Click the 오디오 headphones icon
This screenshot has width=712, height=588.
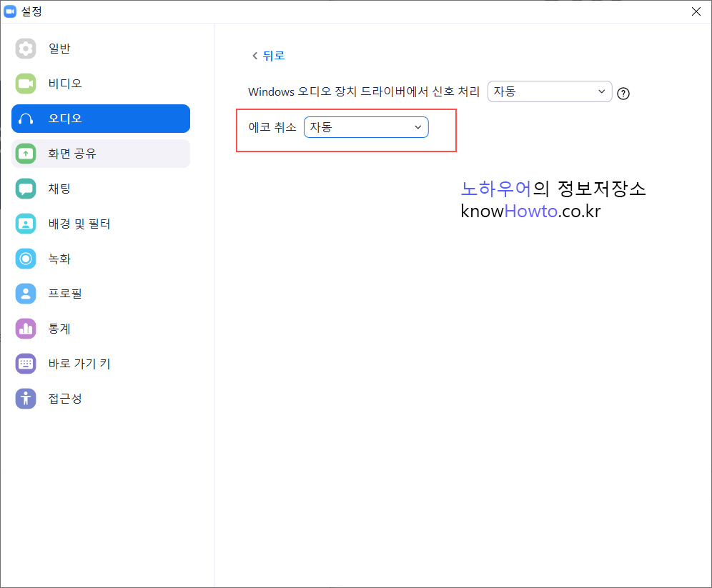point(26,119)
